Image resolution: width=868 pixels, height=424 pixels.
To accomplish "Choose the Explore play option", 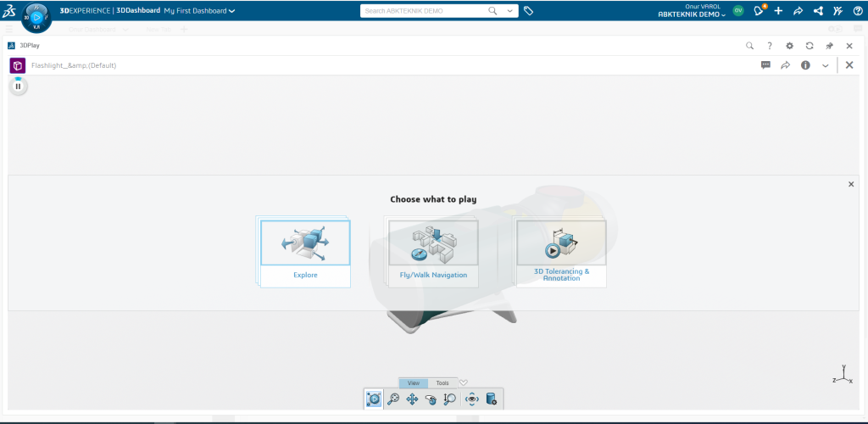I will pyautogui.click(x=305, y=253).
